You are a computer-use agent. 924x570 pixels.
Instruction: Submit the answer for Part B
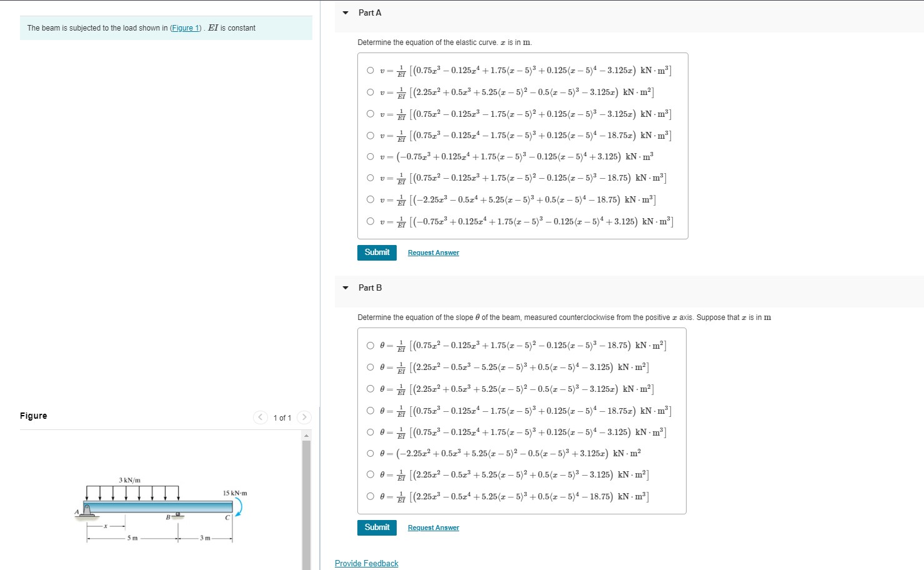(376, 527)
